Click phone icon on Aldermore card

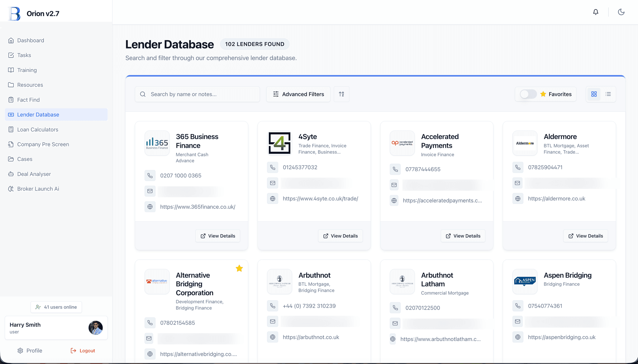518,167
